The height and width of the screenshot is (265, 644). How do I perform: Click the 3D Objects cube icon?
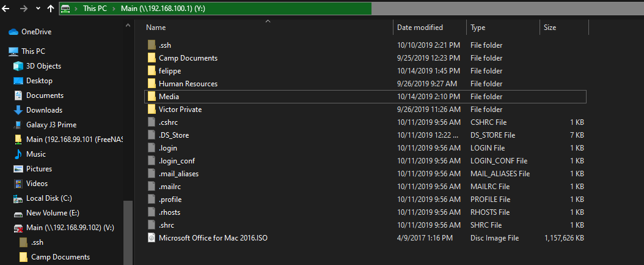pos(18,66)
